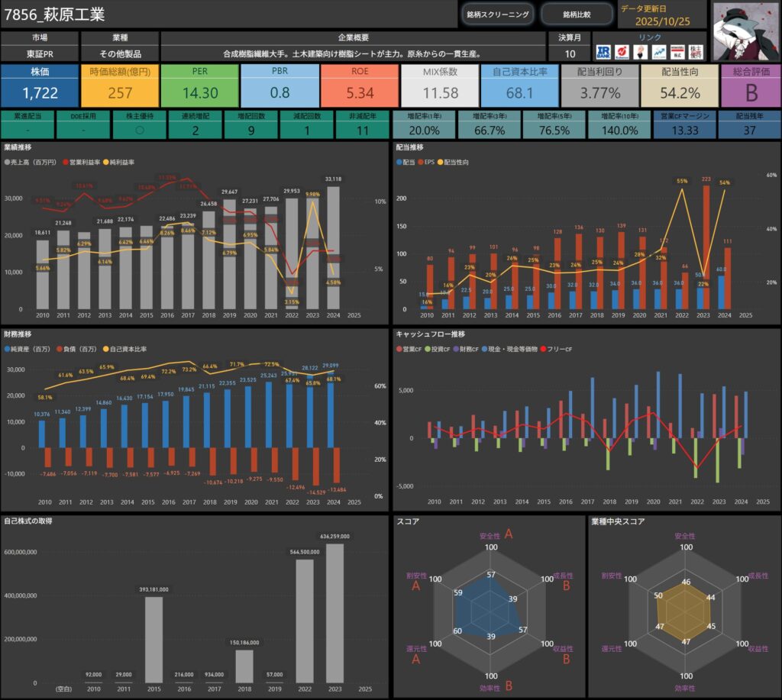
Task: Select the 配当利回り 3.77% tile
Action: (x=599, y=85)
